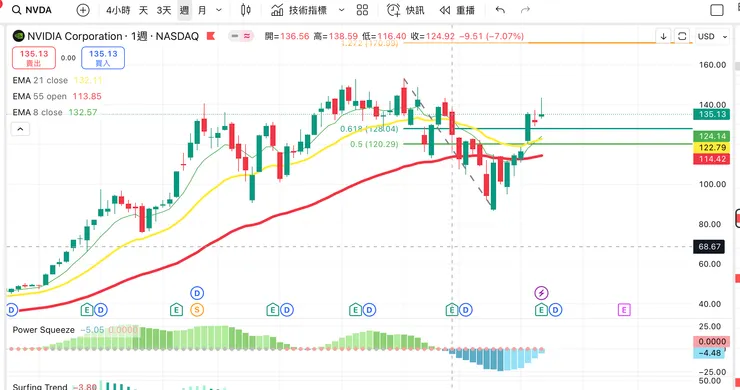Image resolution: width=740 pixels, height=390 pixels.
Task: Click the red 135.13 賣出 sell button
Action: pos(34,58)
